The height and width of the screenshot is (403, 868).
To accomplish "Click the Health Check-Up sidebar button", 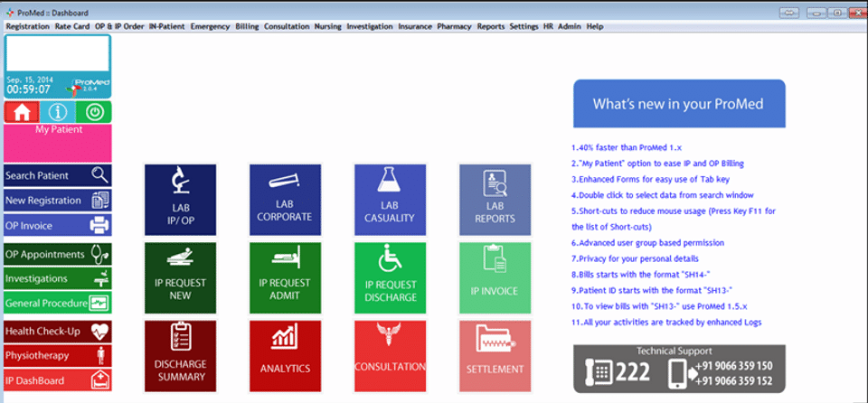I will point(58,331).
